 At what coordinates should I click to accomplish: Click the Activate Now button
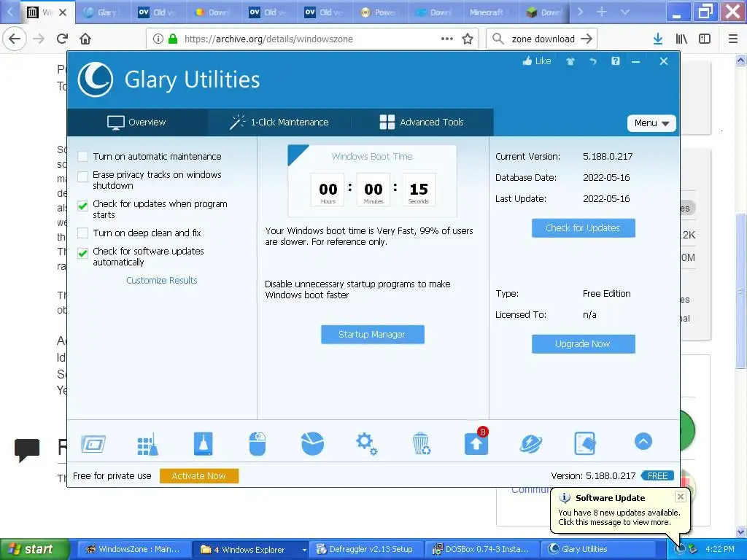pyautogui.click(x=198, y=475)
